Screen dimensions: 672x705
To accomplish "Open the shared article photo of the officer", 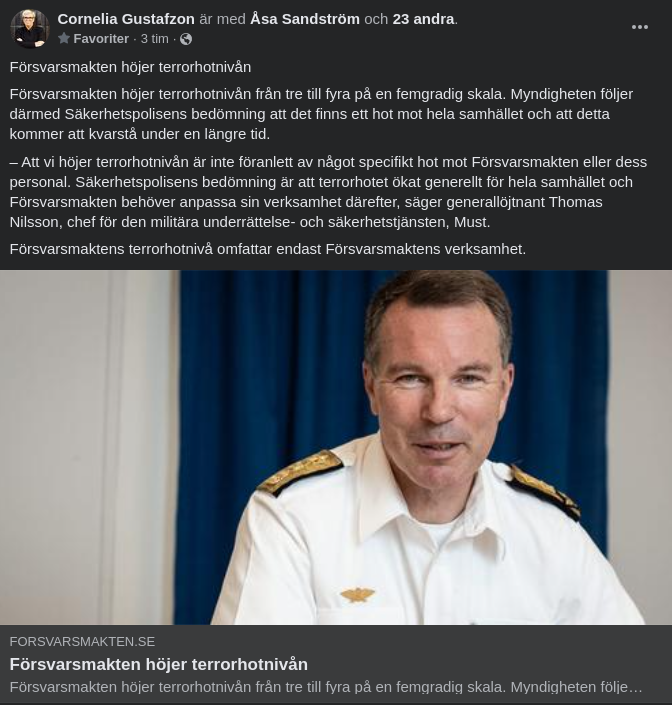I will point(336,447).
